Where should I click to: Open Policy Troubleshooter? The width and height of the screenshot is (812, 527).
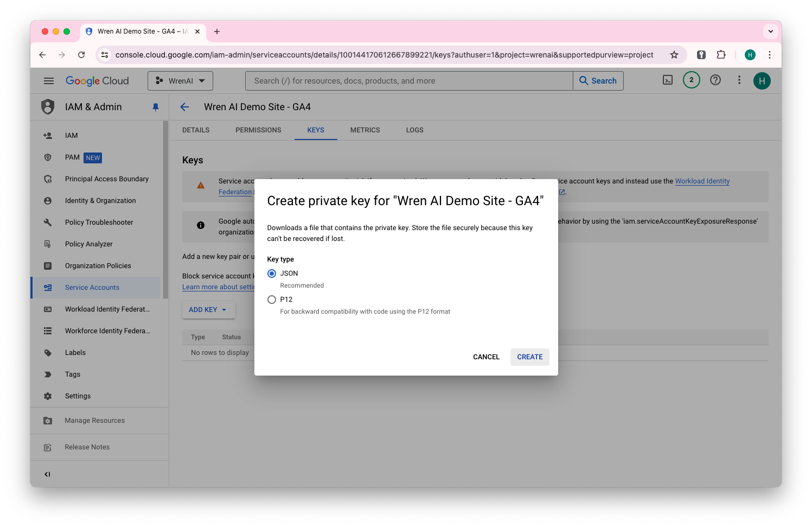(x=97, y=223)
